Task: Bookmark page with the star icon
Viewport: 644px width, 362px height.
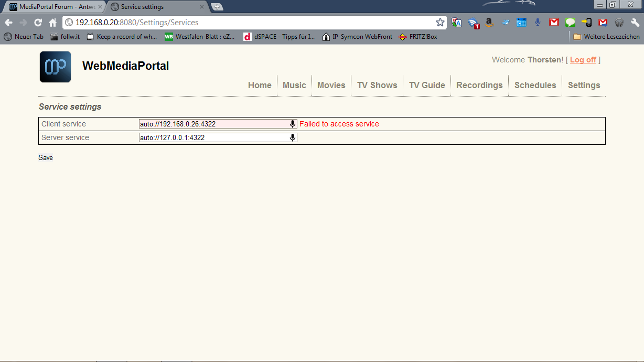Action: click(x=440, y=23)
